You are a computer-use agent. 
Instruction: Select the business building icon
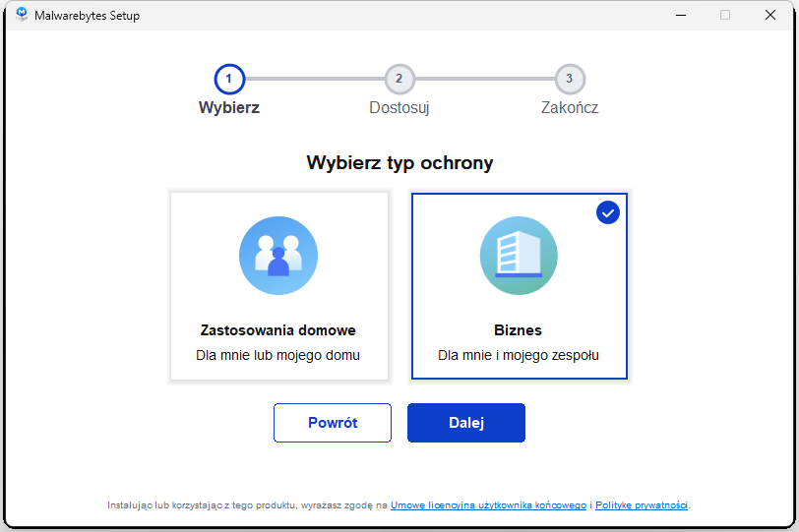(519, 256)
